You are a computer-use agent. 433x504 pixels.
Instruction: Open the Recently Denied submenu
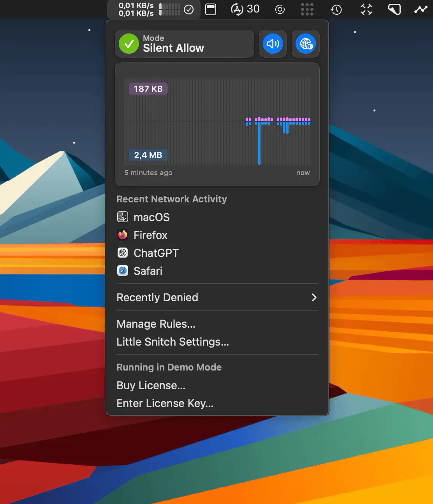click(217, 297)
